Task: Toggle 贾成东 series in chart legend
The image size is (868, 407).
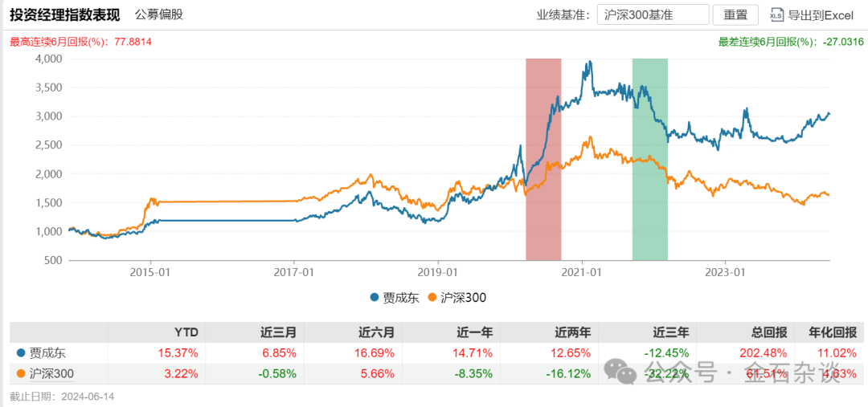Action: (395, 298)
